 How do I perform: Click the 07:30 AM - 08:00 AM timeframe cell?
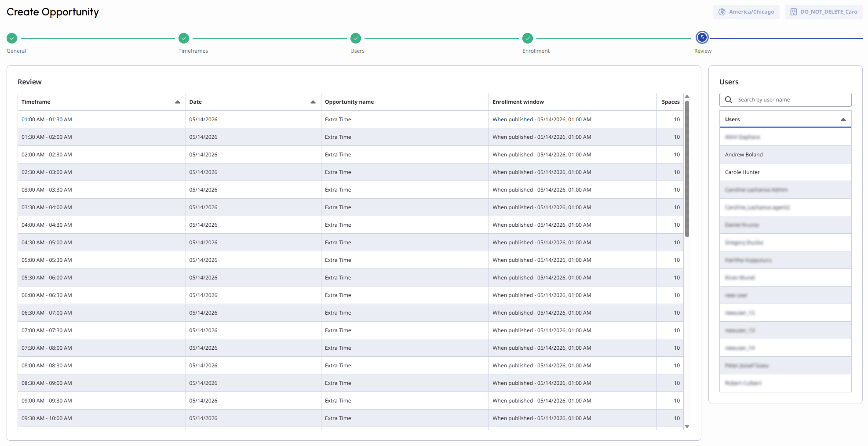pos(102,348)
